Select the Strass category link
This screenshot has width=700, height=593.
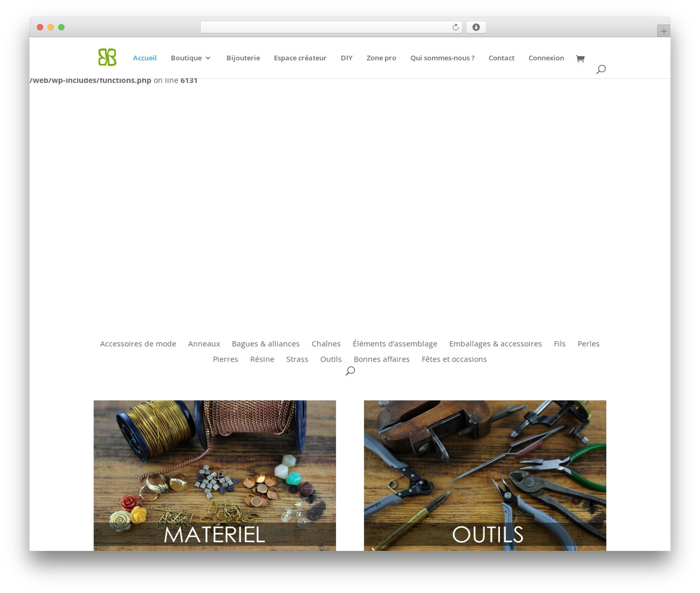pos(297,359)
